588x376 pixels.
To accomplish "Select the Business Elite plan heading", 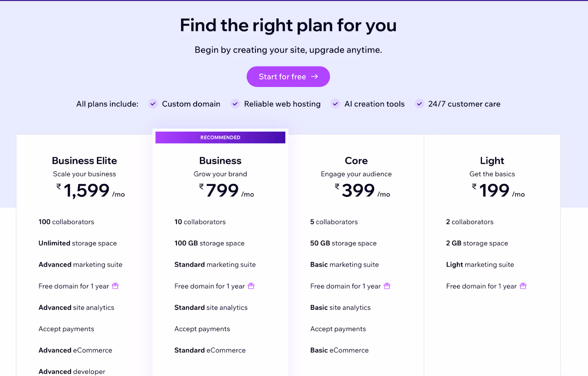I will tap(85, 161).
